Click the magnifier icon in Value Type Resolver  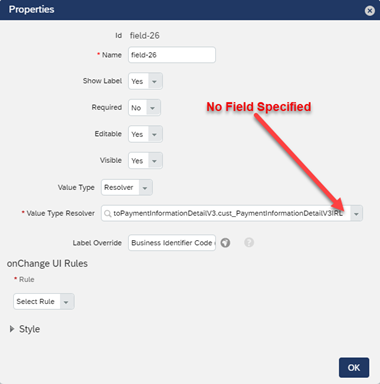coord(107,213)
